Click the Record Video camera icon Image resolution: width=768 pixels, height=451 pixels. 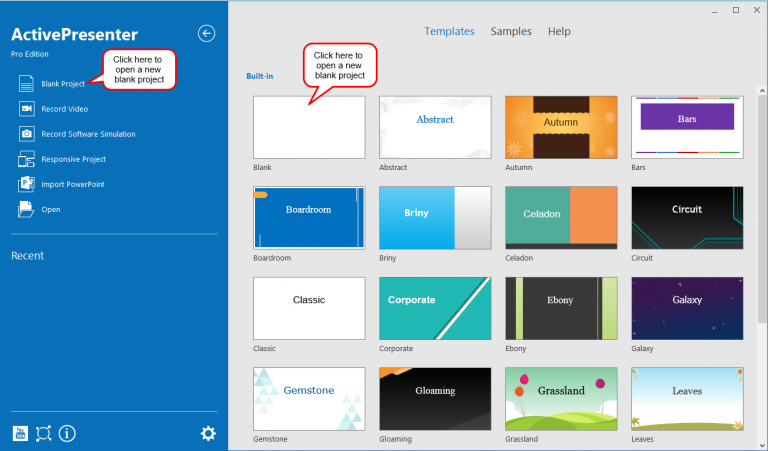coord(26,109)
